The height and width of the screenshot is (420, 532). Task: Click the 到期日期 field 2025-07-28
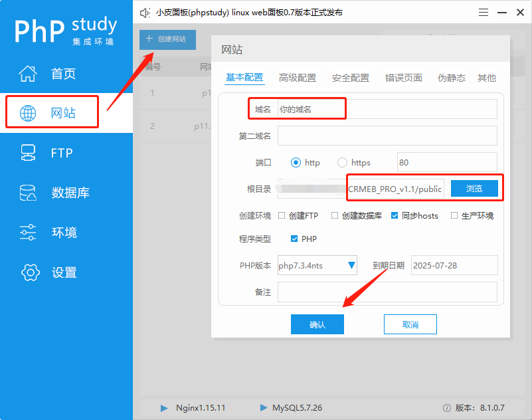[454, 265]
